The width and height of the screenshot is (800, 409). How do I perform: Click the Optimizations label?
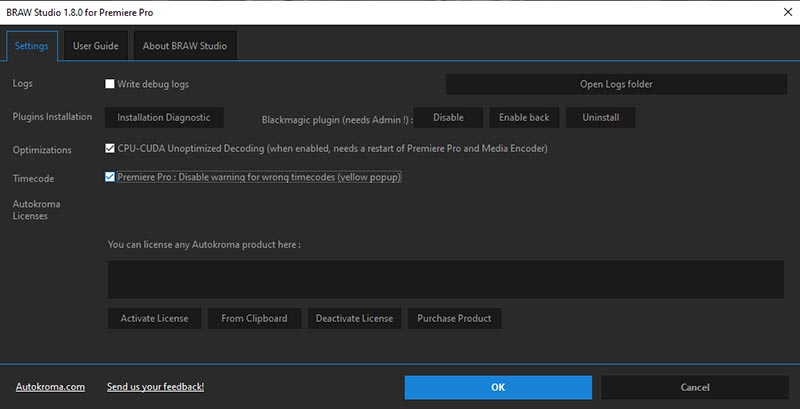(x=42, y=150)
